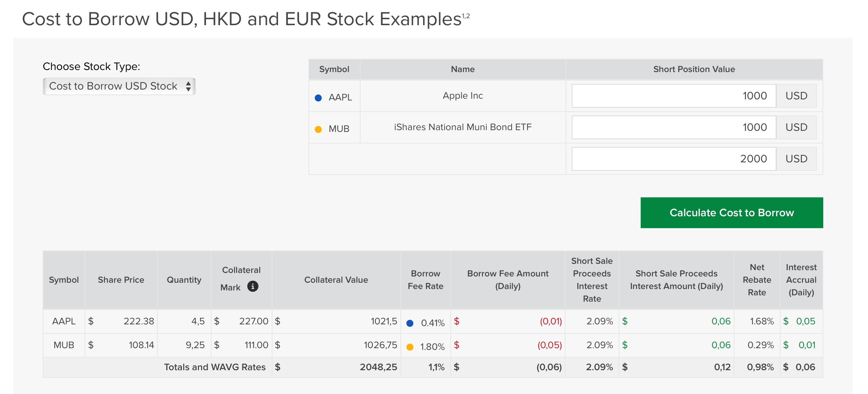Open the Choose Stock Type dropdown
The height and width of the screenshot is (394, 868).
pos(119,86)
